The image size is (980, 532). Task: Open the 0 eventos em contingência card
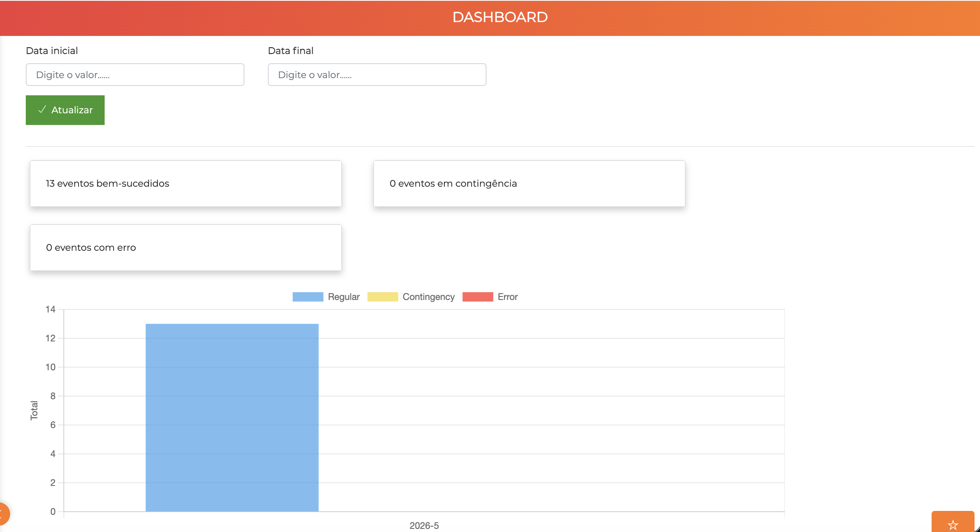click(x=529, y=184)
